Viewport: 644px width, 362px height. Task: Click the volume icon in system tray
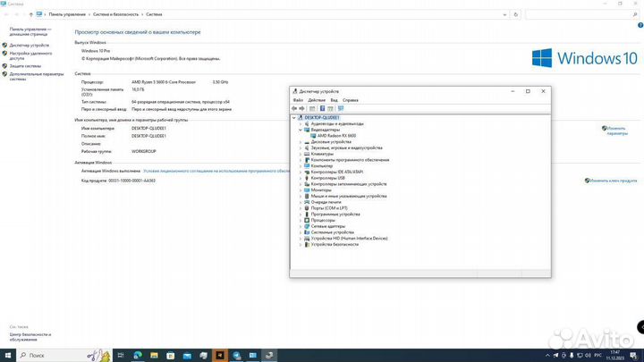[588, 356]
